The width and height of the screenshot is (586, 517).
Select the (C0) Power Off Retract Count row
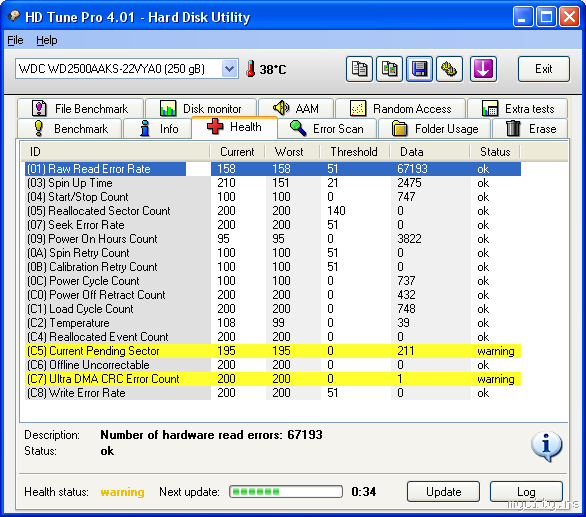[273, 295]
